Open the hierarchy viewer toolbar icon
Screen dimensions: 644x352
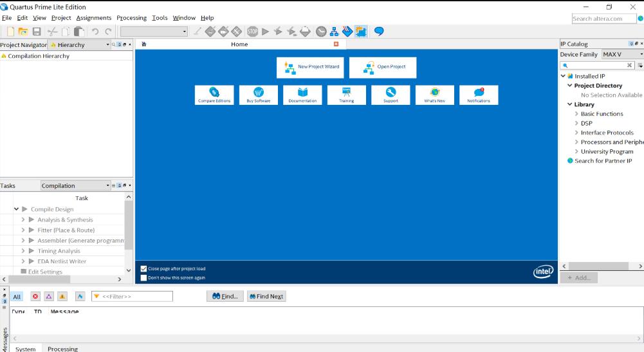(x=334, y=32)
